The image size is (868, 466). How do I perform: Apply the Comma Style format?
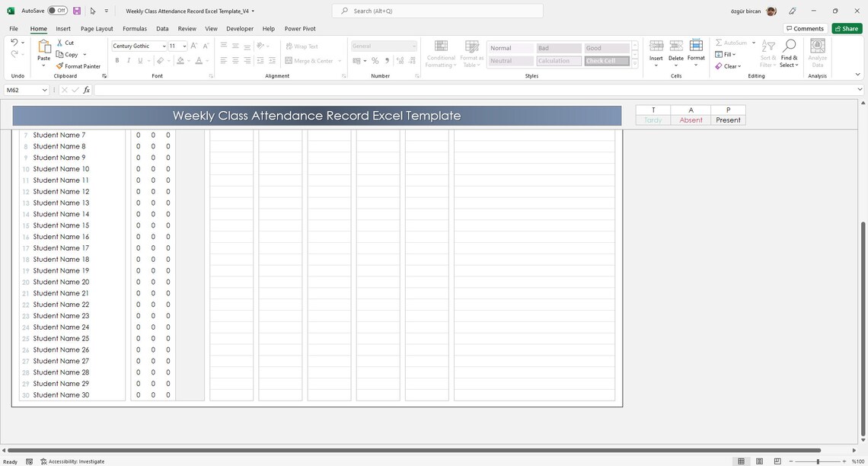[x=386, y=60]
